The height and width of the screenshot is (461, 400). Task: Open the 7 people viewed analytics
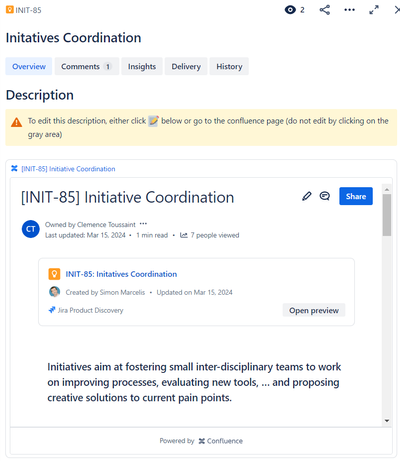pos(215,235)
